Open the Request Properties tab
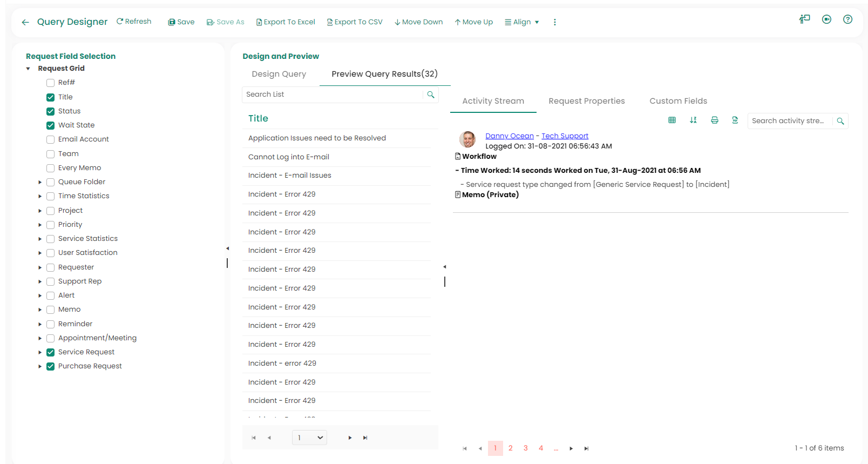 click(586, 101)
